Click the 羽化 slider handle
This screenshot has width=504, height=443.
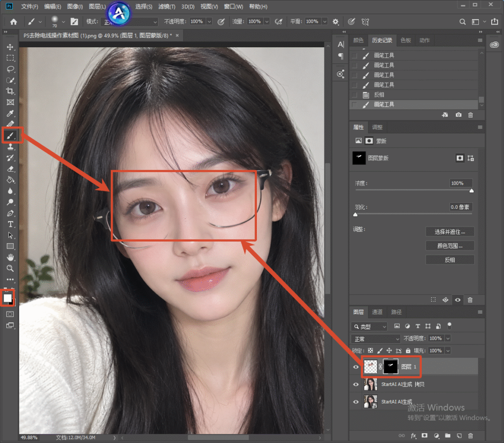[355, 215]
